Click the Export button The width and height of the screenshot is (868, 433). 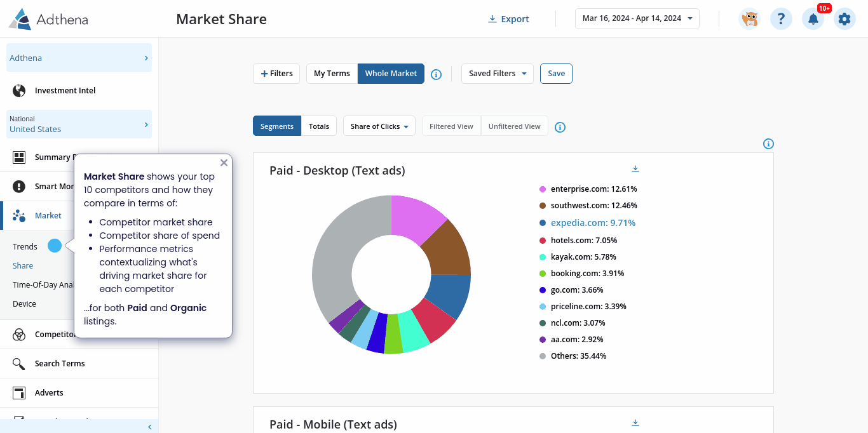pos(508,19)
